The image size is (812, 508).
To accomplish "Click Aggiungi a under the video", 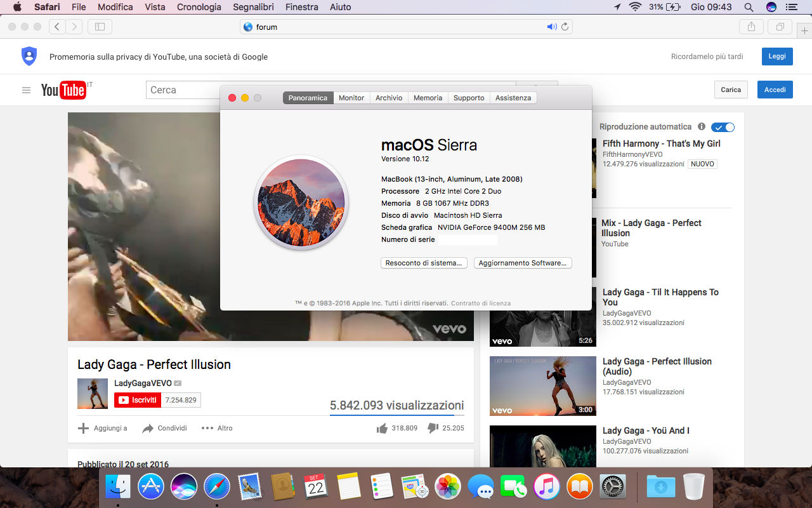I will pyautogui.click(x=102, y=428).
